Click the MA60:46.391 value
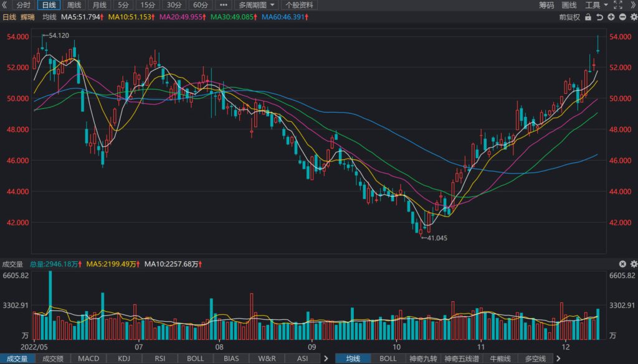Screen dimensions: 638x364 tap(285, 17)
